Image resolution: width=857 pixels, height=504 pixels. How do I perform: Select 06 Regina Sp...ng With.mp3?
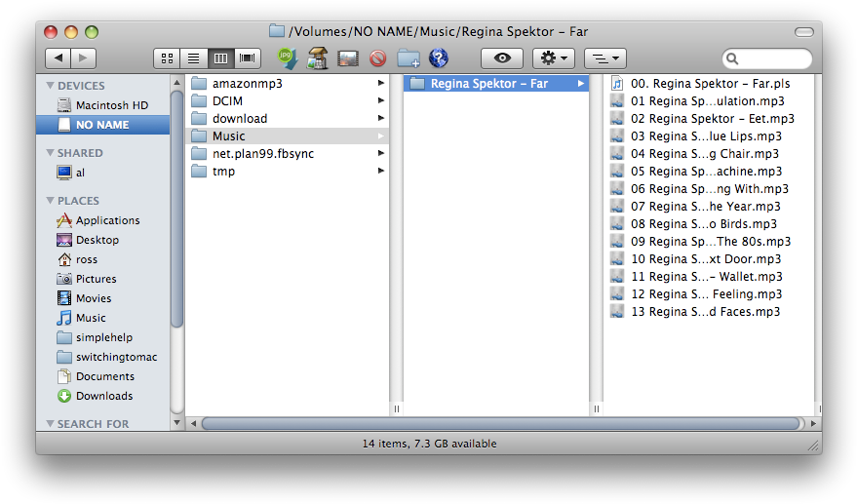point(709,188)
